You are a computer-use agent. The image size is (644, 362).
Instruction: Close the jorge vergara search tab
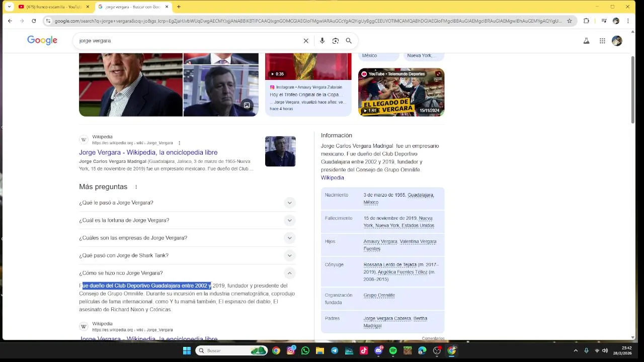[x=167, y=7]
